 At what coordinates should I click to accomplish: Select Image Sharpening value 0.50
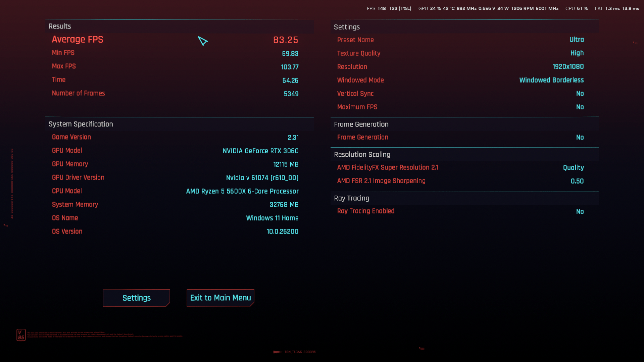[x=577, y=181]
